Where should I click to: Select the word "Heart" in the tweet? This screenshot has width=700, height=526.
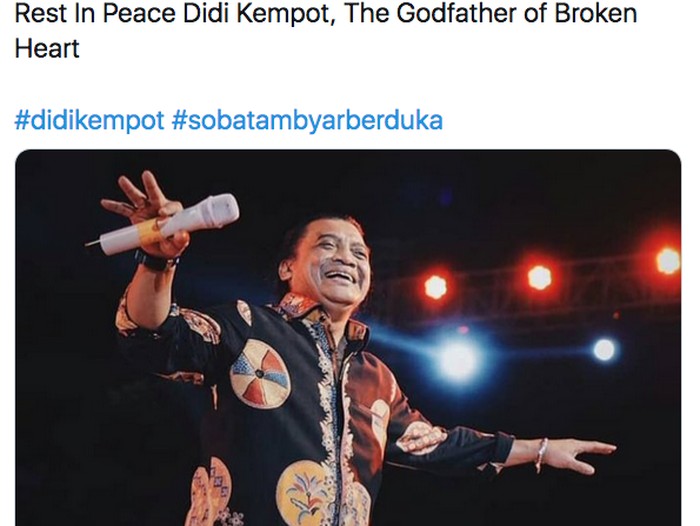(47, 49)
